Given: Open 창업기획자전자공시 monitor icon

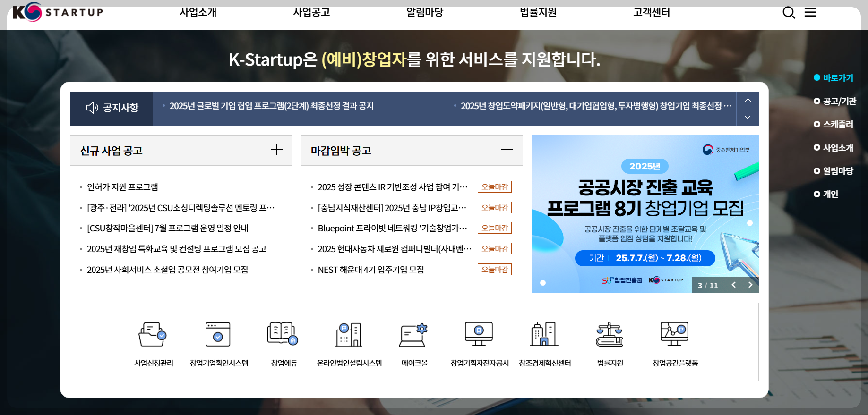Looking at the screenshot, I should [x=479, y=334].
